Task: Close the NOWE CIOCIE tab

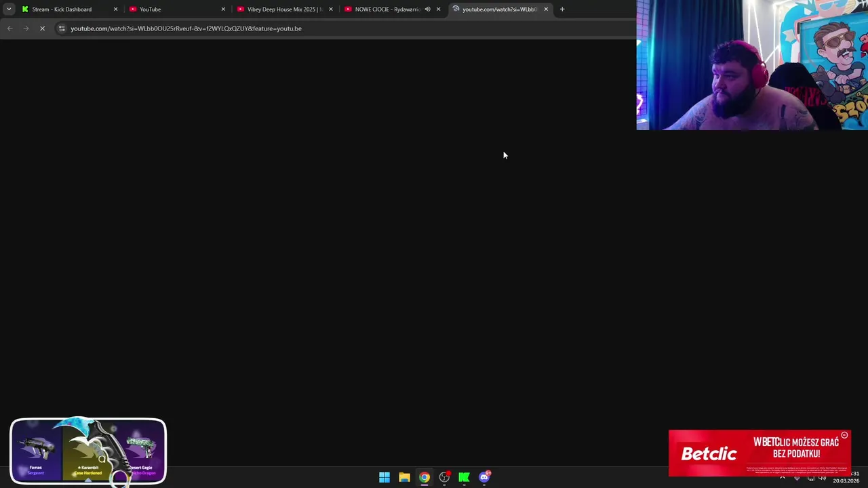Action: [438, 9]
